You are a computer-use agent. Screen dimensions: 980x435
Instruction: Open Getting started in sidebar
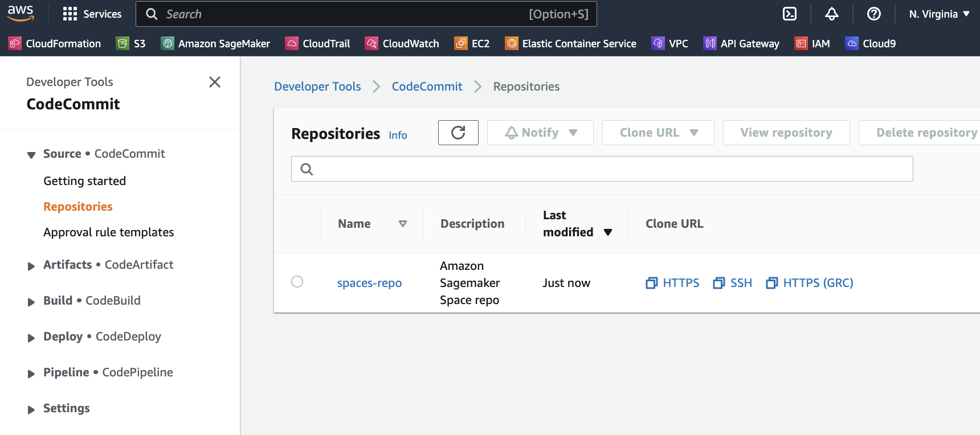click(x=84, y=181)
